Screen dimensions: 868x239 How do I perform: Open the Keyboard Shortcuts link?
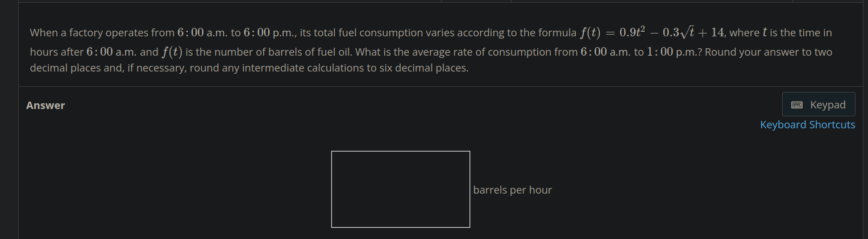(807, 125)
